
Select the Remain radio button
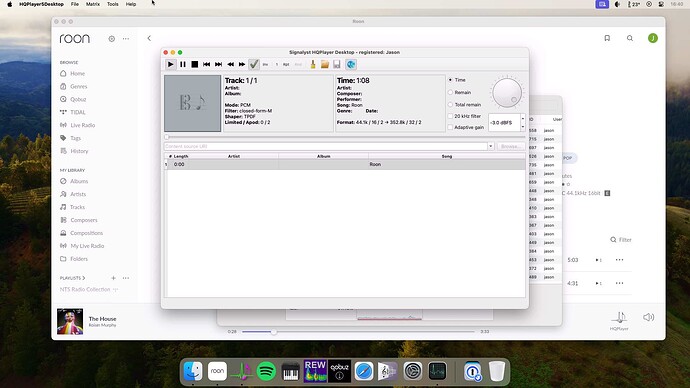[x=450, y=92]
